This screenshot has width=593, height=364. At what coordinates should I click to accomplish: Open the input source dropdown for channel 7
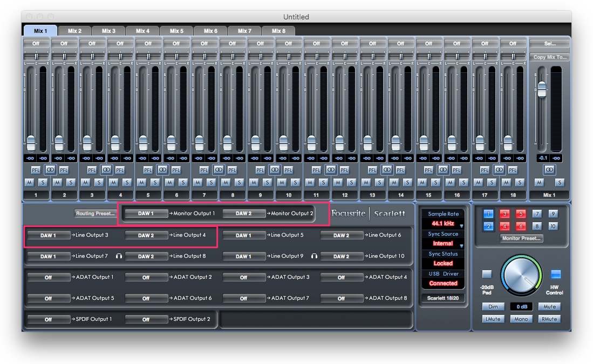[x=204, y=44]
